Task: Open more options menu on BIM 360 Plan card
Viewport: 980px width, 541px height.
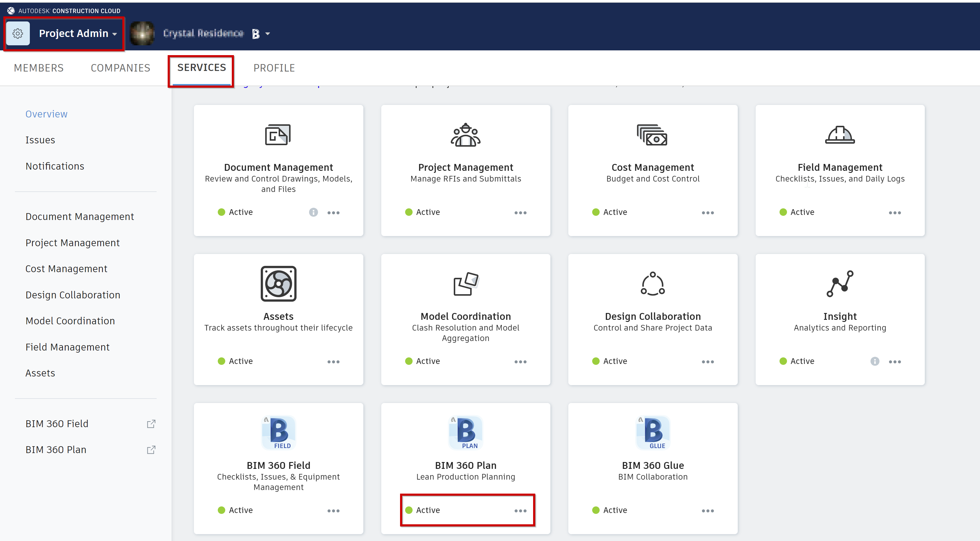Action: pyautogui.click(x=521, y=511)
